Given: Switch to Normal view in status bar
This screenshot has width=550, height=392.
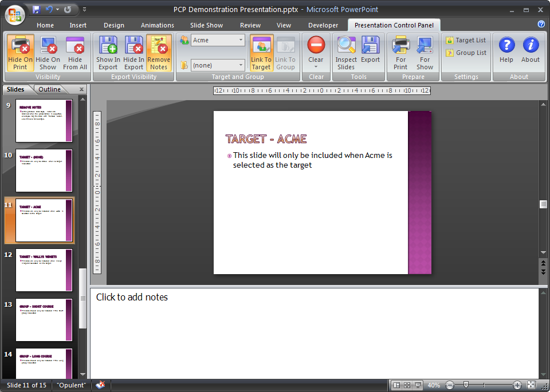Looking at the screenshot, I should point(396,385).
